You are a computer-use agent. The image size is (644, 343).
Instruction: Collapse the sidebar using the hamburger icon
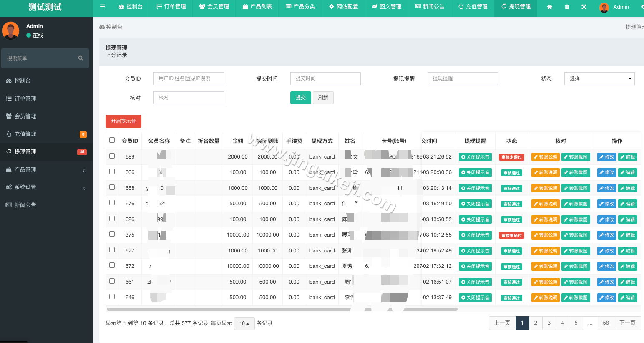tap(102, 7)
